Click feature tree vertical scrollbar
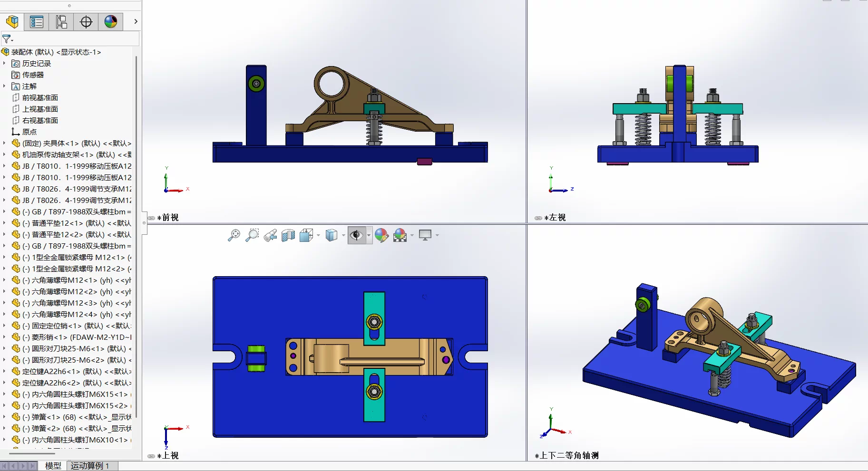The width and height of the screenshot is (868, 471). [137, 238]
